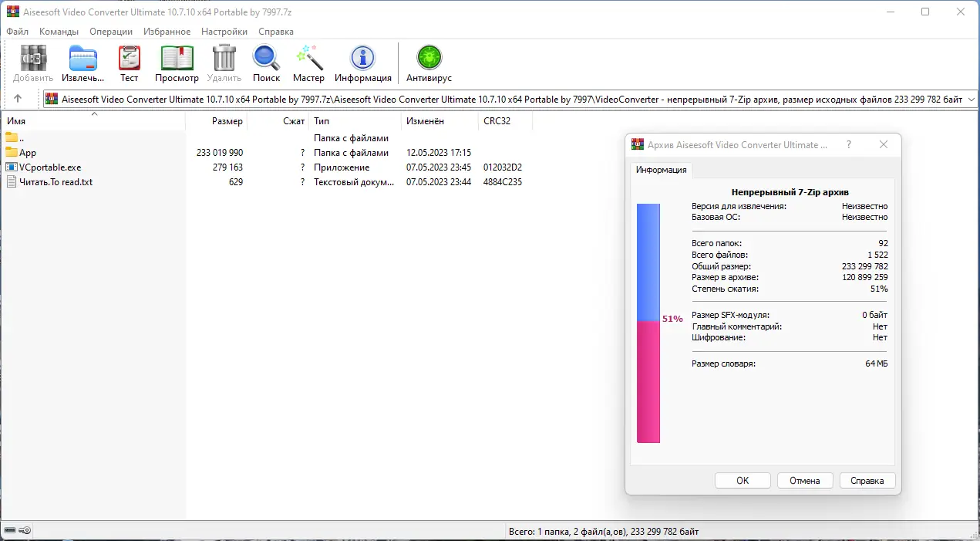Open the Избранное menu
980x541 pixels.
pos(167,32)
